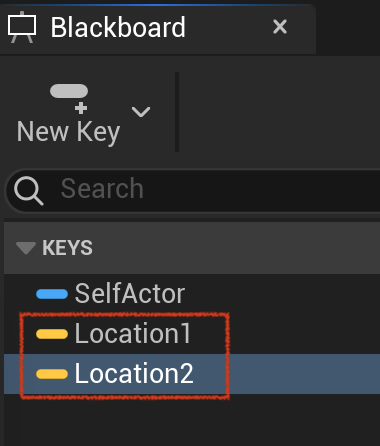Focus the Search keys input field
The width and height of the screenshot is (380, 446).
tap(193, 190)
